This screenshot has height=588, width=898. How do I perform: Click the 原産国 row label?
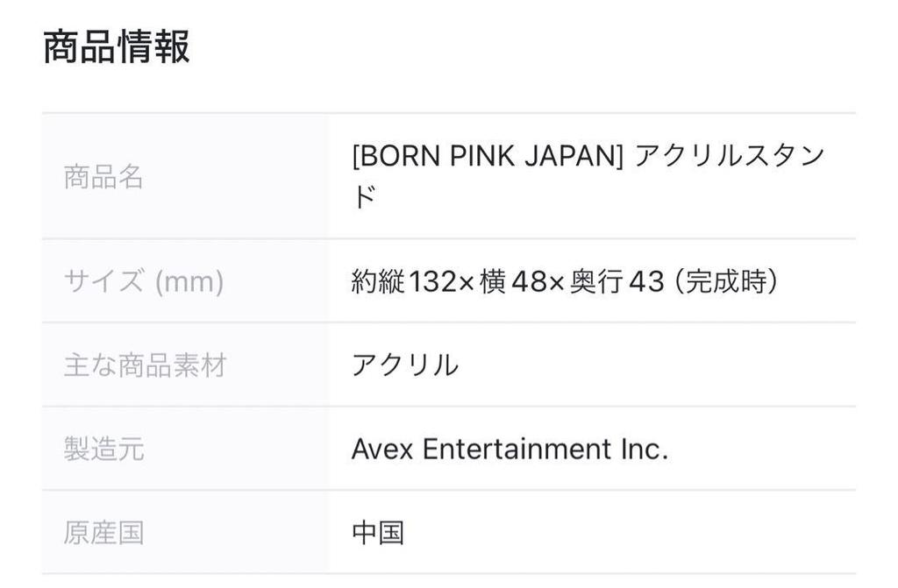103,533
